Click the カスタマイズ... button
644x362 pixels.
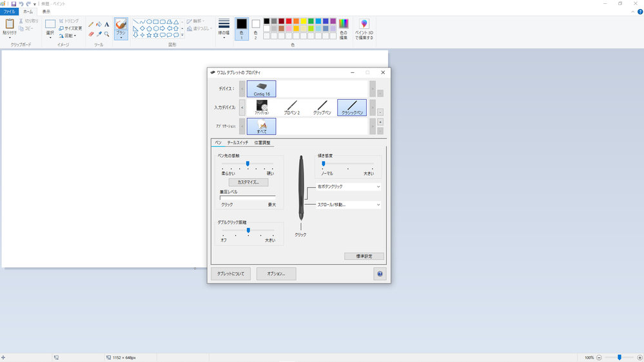(x=248, y=182)
